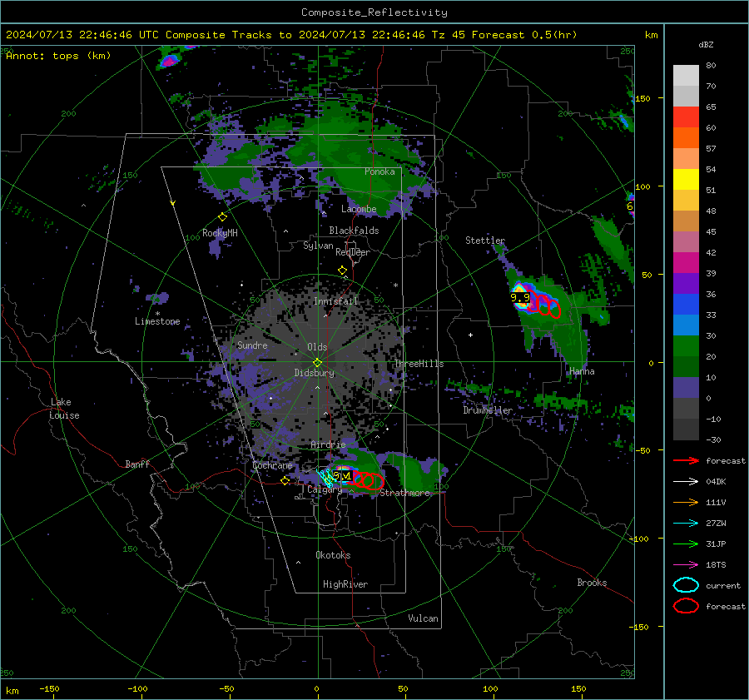This screenshot has height=700, width=749.
Task: Click the magenta 18TS arrow symbol
Action: [x=686, y=565]
